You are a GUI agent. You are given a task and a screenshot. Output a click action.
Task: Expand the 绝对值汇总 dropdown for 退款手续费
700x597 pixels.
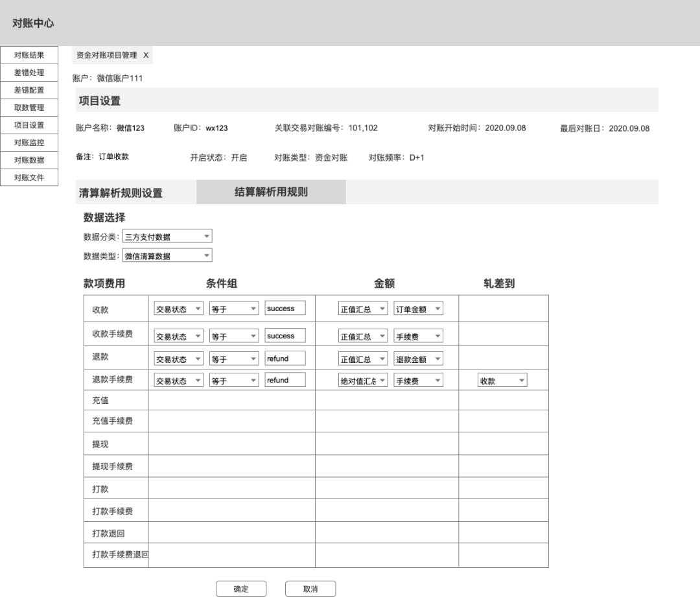362,380
